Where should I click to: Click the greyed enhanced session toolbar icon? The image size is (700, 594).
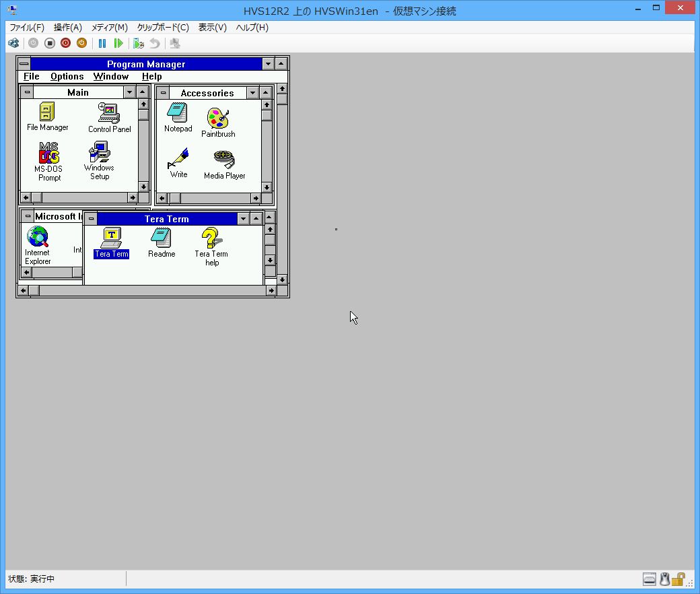(x=175, y=43)
